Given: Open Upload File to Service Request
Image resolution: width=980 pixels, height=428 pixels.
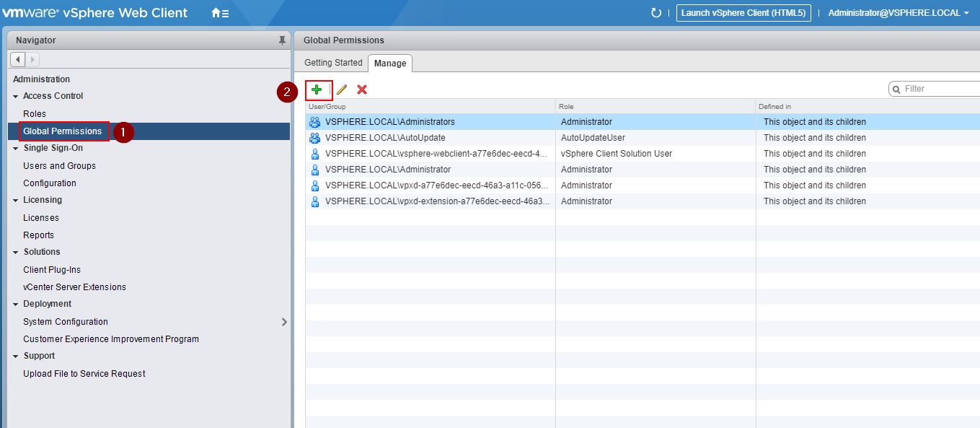Looking at the screenshot, I should [84, 374].
